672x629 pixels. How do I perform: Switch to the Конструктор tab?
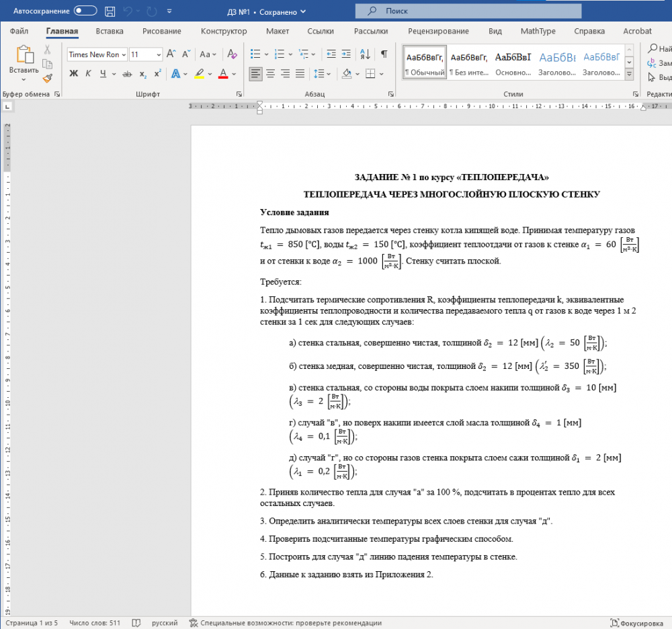point(224,31)
